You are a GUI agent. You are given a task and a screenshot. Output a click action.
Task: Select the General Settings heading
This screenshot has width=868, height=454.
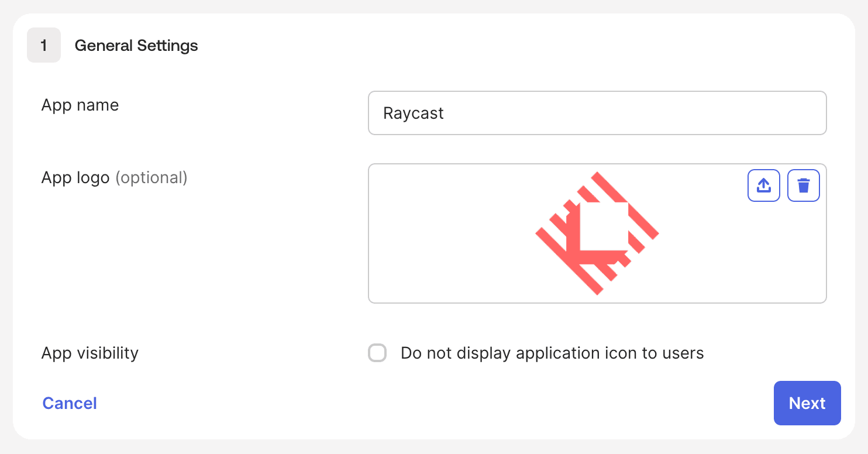pyautogui.click(x=136, y=45)
